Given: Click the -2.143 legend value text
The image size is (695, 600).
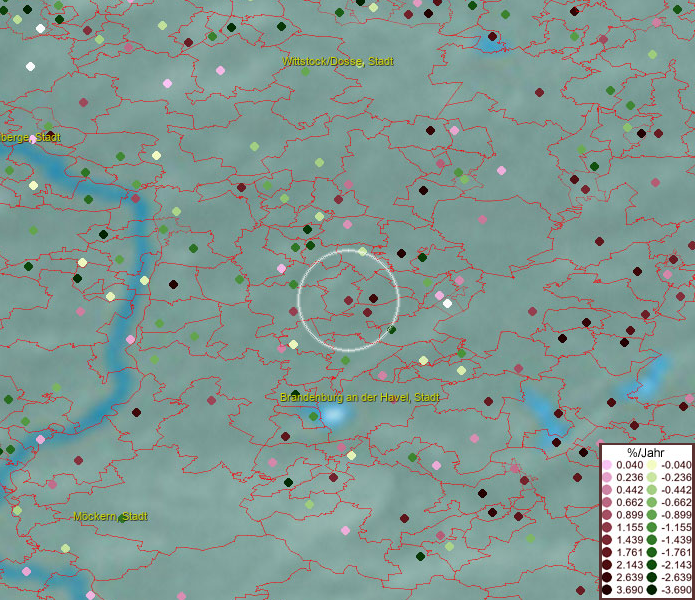Looking at the screenshot, I should coord(676,565).
